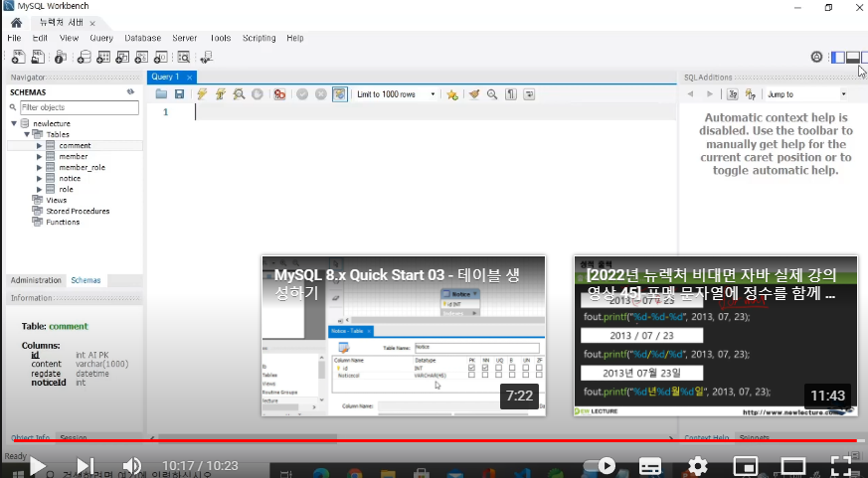Open the MySQL Workbench home screen icon
The image size is (868, 478).
point(16,23)
